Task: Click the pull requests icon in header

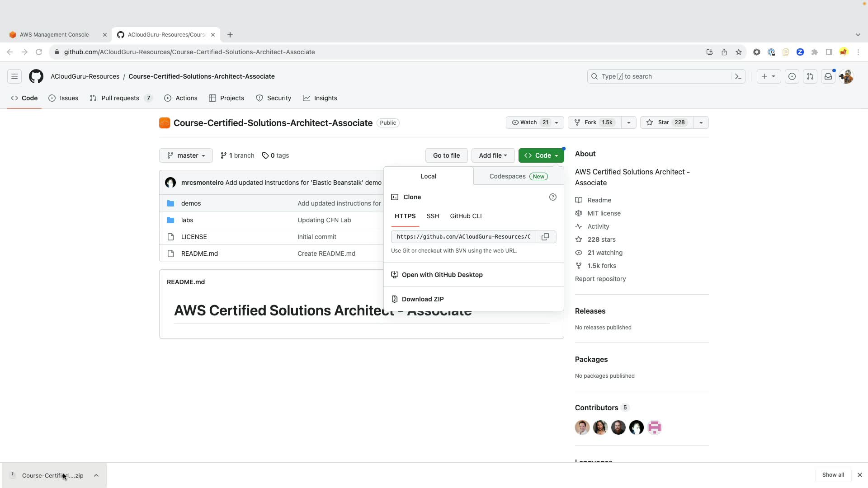Action: click(x=810, y=76)
